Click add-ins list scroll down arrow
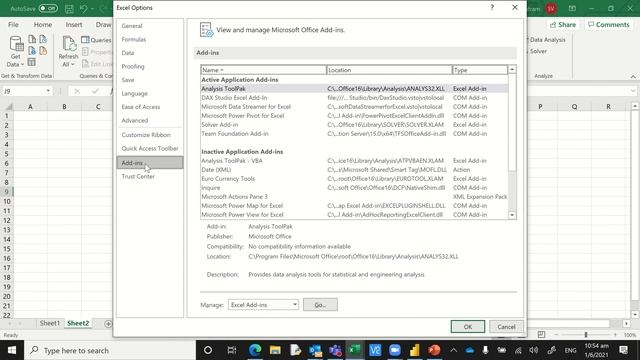 click(512, 215)
